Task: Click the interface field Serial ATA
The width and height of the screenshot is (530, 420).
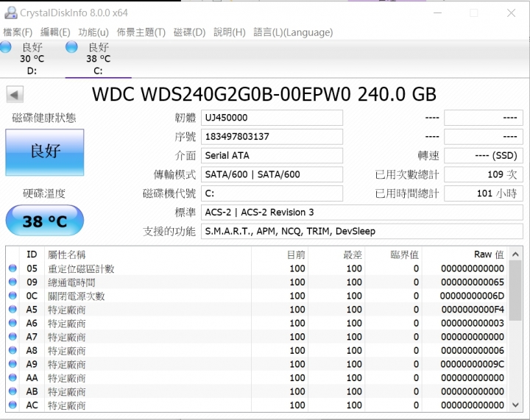Action: (272, 156)
